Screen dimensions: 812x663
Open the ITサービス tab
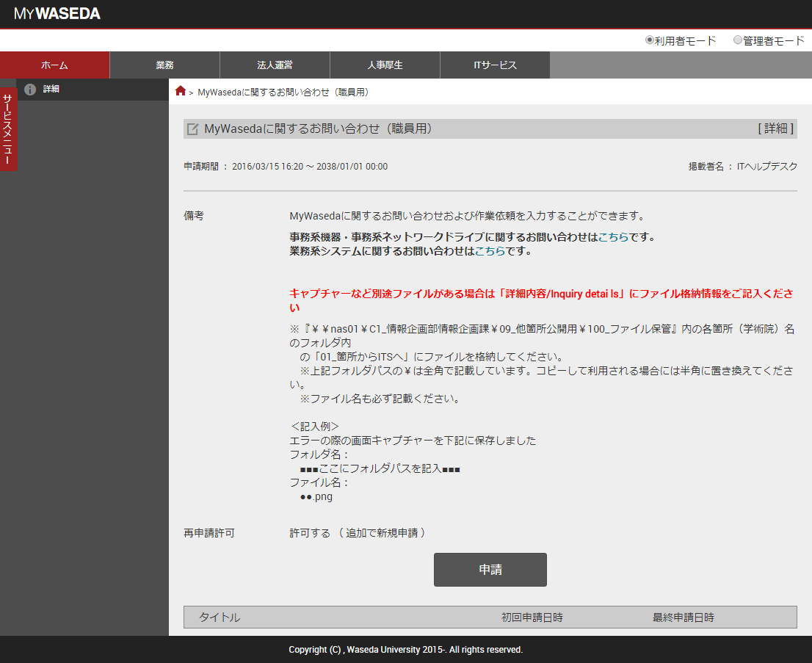click(x=495, y=65)
